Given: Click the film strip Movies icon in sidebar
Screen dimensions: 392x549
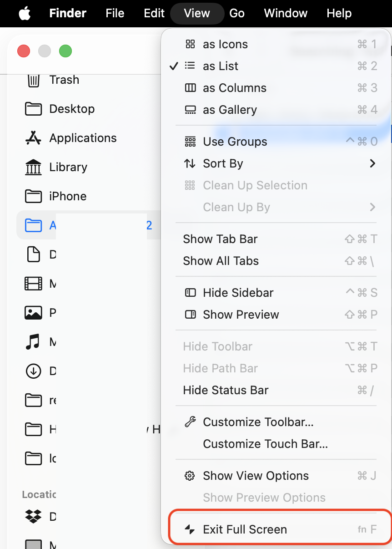Looking at the screenshot, I should 33,284.
